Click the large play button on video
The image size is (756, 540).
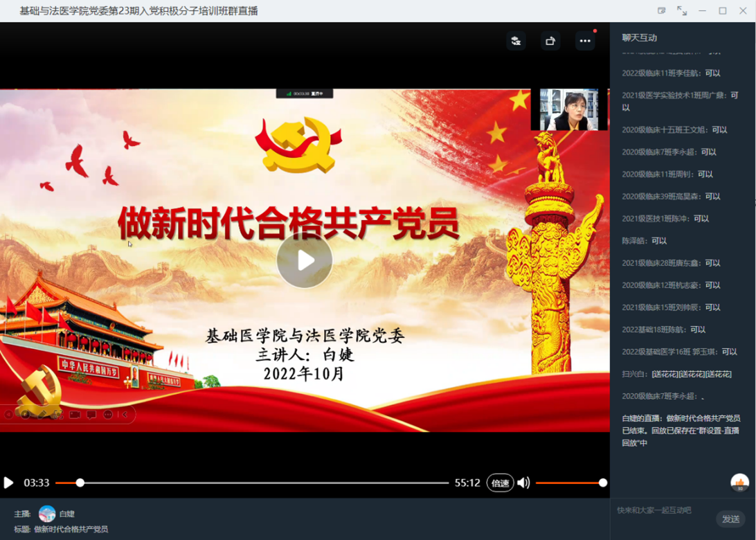coord(305,260)
